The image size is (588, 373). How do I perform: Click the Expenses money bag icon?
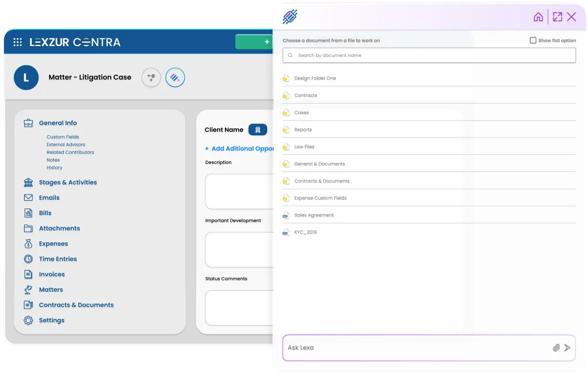click(x=28, y=243)
